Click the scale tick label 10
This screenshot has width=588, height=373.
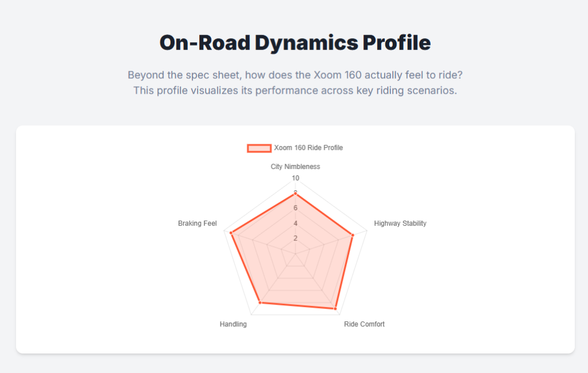tap(295, 178)
